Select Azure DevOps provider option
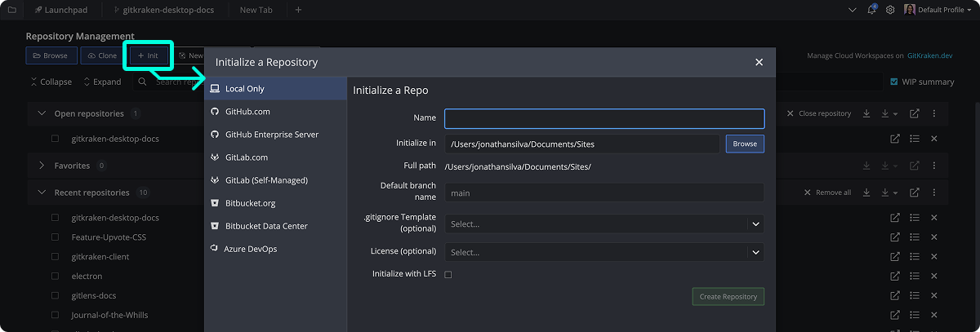The width and height of the screenshot is (980, 332). [250, 249]
